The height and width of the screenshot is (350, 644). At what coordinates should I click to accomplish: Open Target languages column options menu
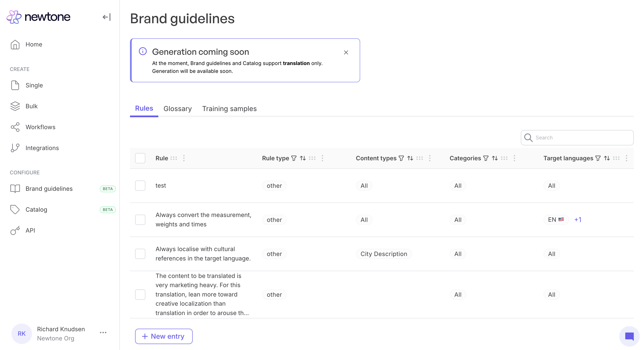627,158
